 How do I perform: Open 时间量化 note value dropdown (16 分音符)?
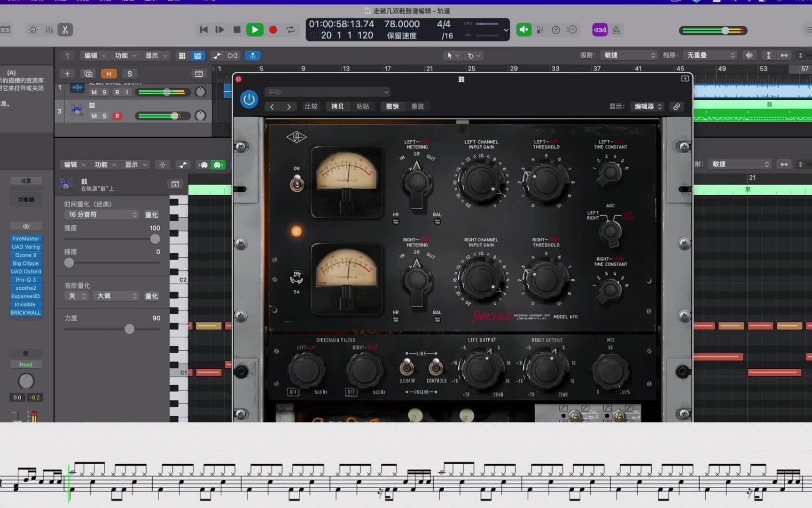click(x=101, y=214)
